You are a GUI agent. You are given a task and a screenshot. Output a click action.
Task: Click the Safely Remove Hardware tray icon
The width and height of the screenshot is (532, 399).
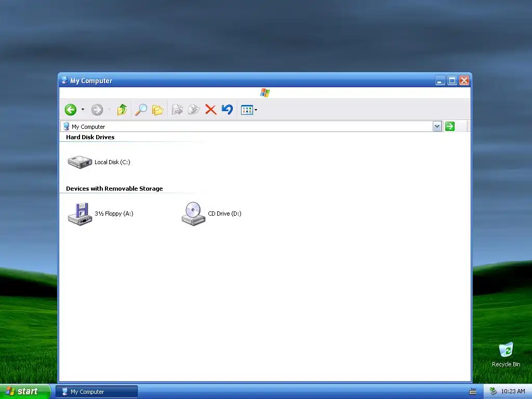click(493, 391)
